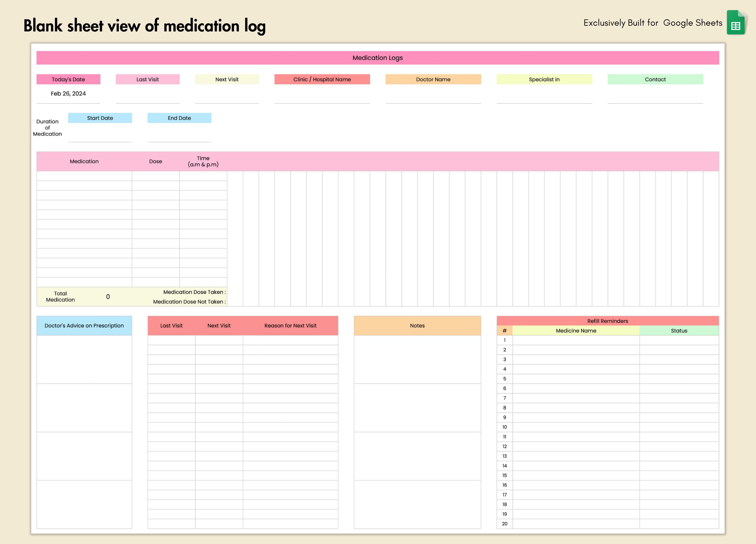The height and width of the screenshot is (544, 756).
Task: Click the Dose column header
Action: point(155,161)
